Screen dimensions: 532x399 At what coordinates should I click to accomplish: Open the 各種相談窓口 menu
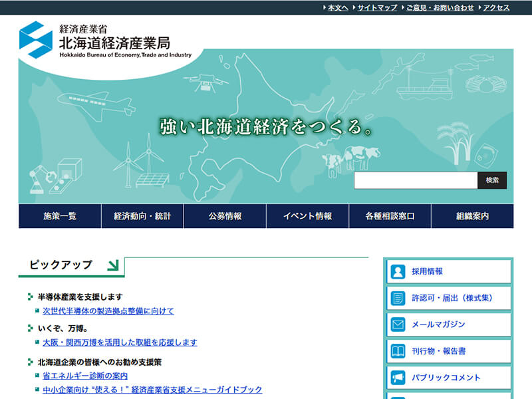[x=390, y=216]
